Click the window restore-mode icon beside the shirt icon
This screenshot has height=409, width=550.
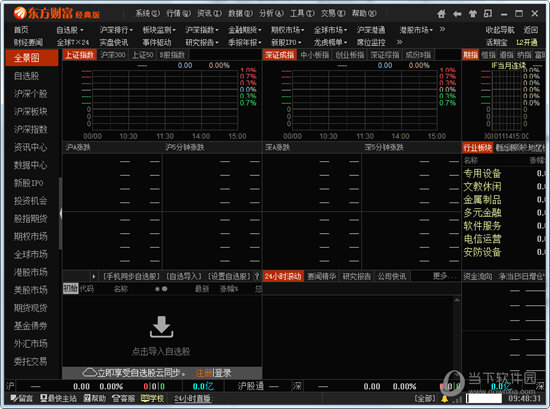coord(488,14)
